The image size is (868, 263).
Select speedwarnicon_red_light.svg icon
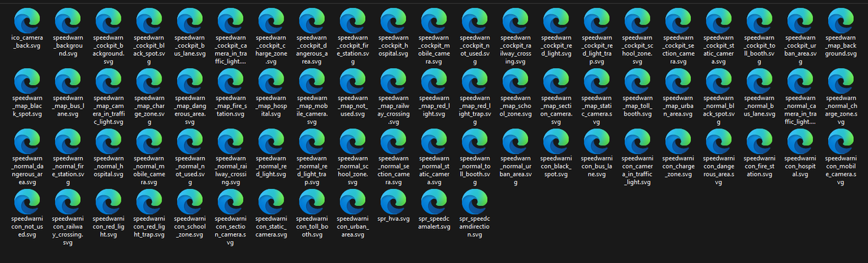pos(109,202)
